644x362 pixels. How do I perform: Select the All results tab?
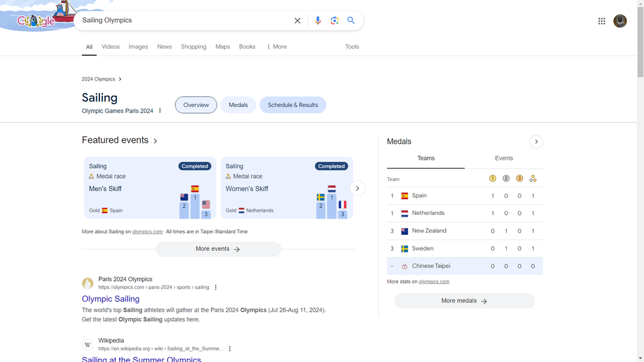coord(89,47)
